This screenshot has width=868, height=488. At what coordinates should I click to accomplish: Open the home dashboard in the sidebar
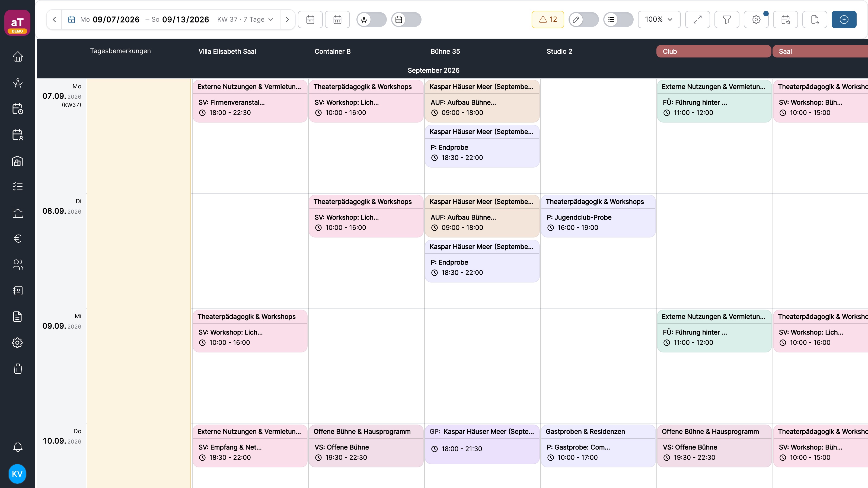[x=18, y=57]
